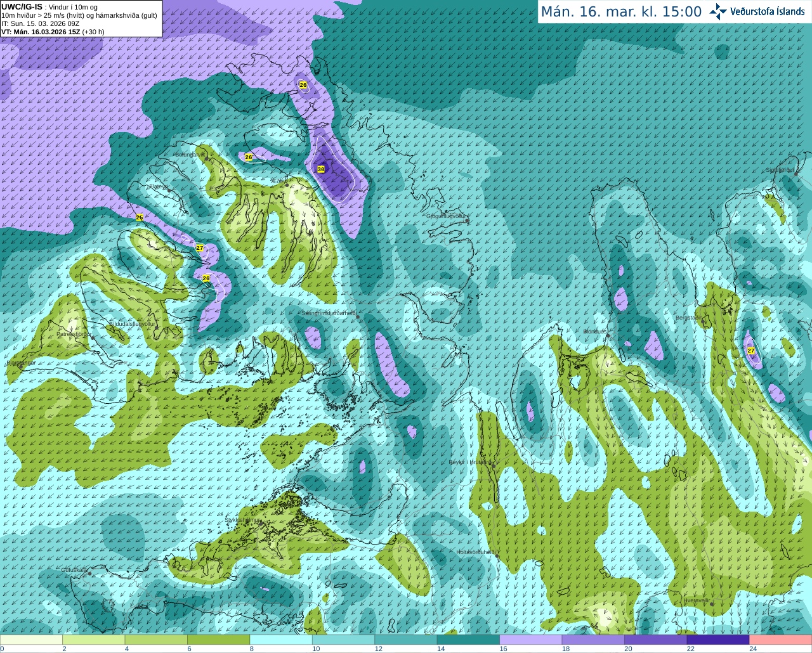Click the Siglufjörður station label
Screen dimensions: 812x653
[x=780, y=170]
